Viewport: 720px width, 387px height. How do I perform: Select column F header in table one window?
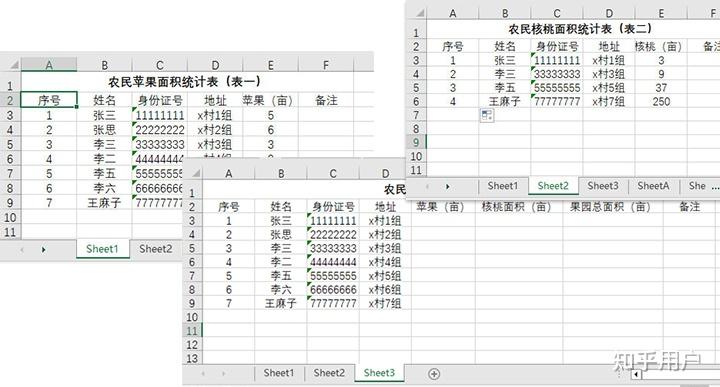click(x=326, y=65)
